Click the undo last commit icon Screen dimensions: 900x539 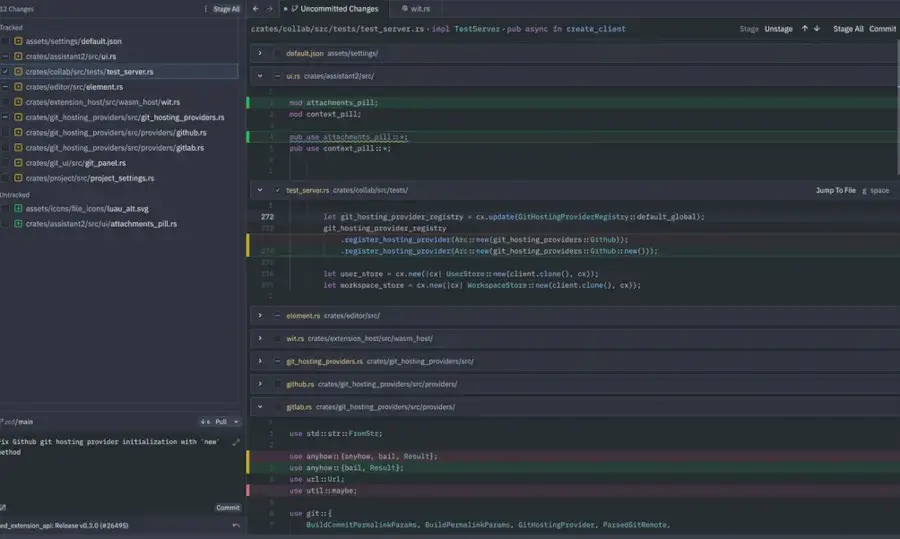click(x=235, y=525)
